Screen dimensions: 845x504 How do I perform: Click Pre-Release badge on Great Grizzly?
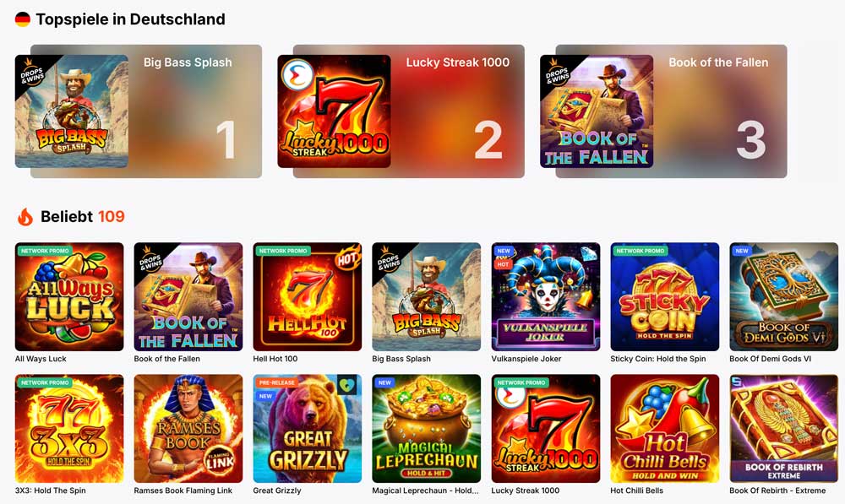[276, 382]
